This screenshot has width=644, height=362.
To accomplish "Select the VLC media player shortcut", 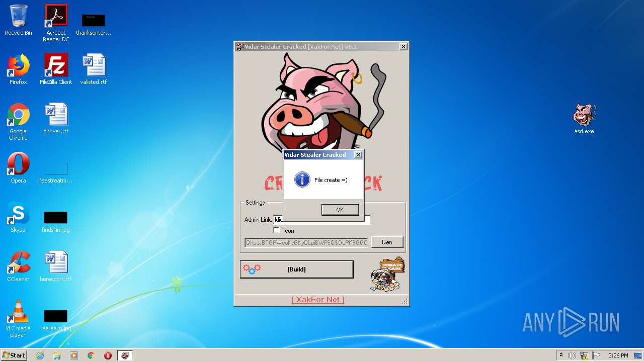I will pos(18,319).
